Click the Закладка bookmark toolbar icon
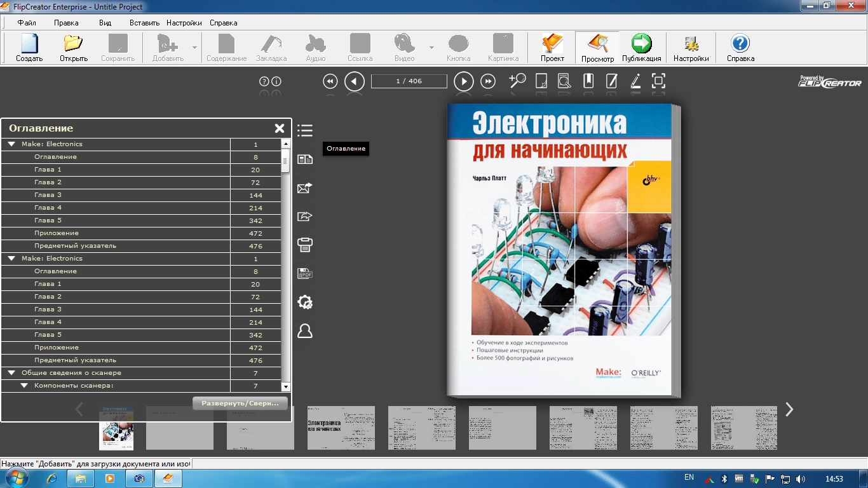The width and height of the screenshot is (868, 488). coord(271,48)
